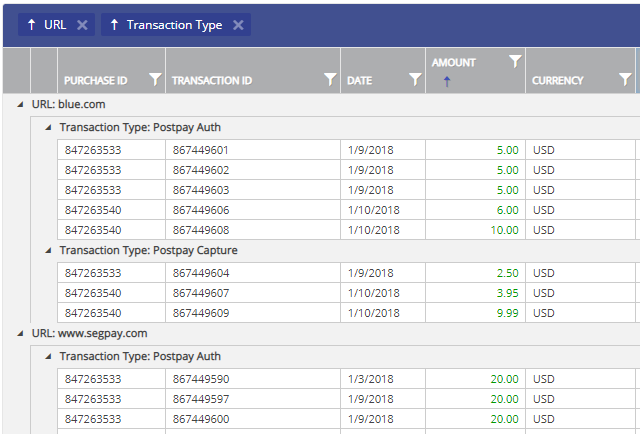Remove the Transaction Type grouping chip

pyautogui.click(x=238, y=25)
